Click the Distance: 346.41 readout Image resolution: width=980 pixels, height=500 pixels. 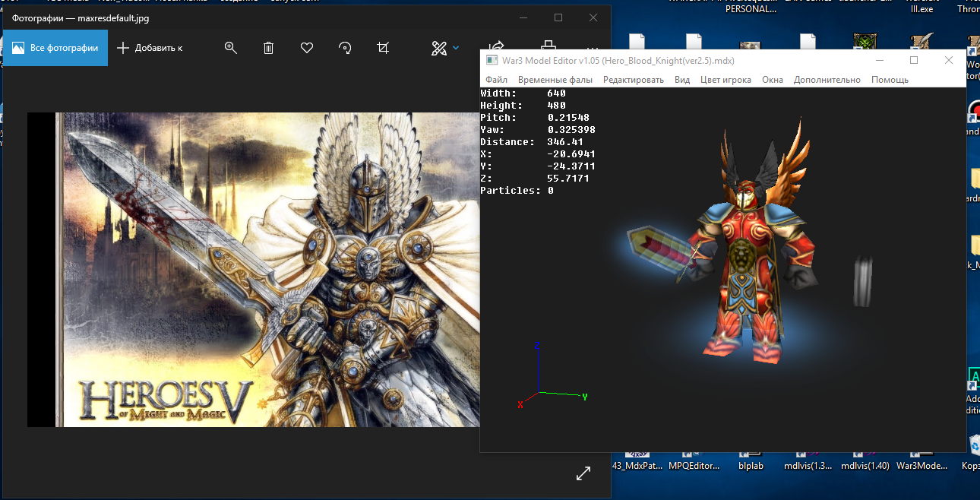click(x=532, y=142)
